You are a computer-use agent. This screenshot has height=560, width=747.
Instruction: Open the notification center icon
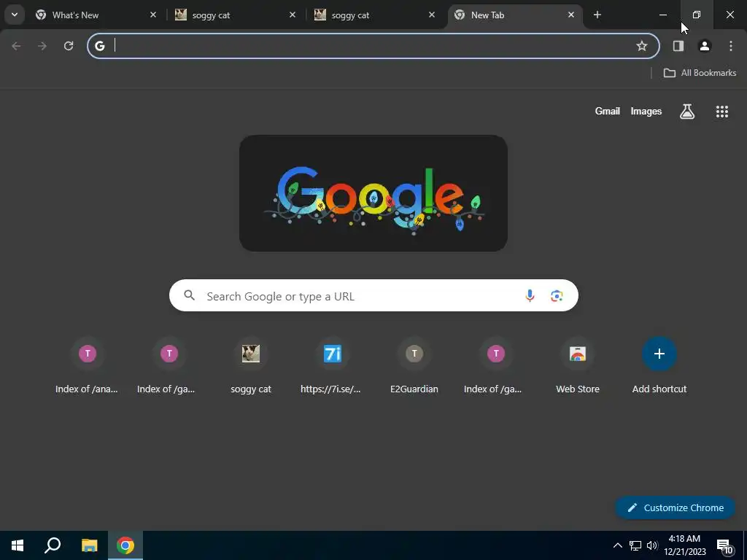pyautogui.click(x=725, y=547)
